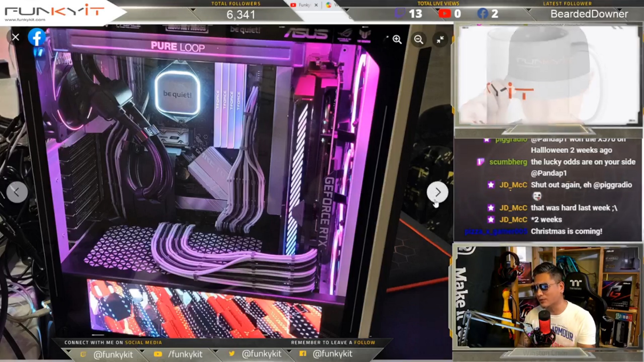The image size is (644, 362).
Task: Go to the previous photo
Action: (x=17, y=192)
